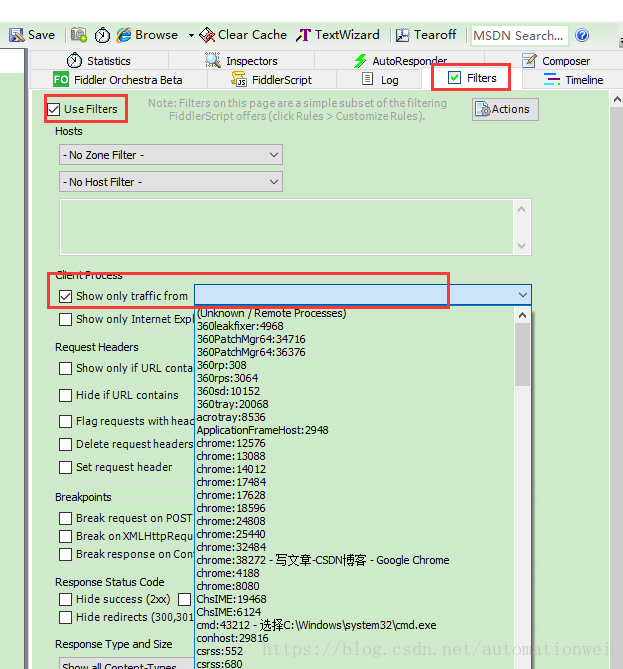623x669 pixels.
Task: Select 360leakfixer:4968 process
Action: (355, 326)
